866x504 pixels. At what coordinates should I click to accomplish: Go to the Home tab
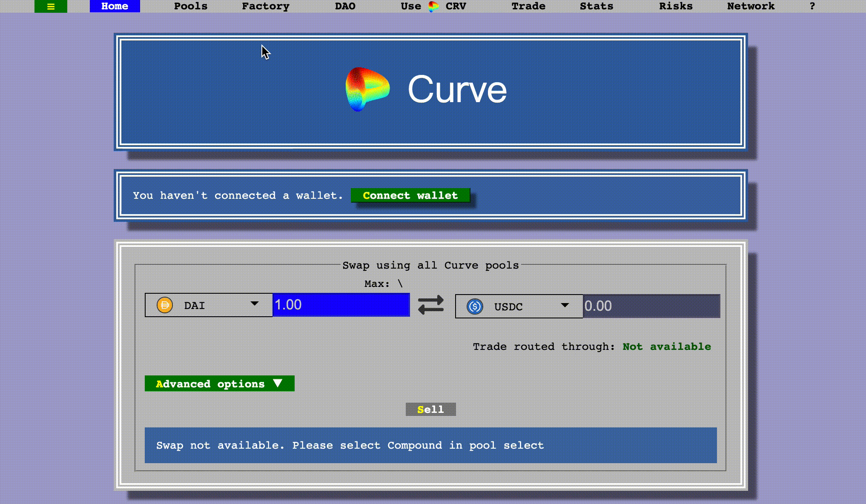click(115, 6)
